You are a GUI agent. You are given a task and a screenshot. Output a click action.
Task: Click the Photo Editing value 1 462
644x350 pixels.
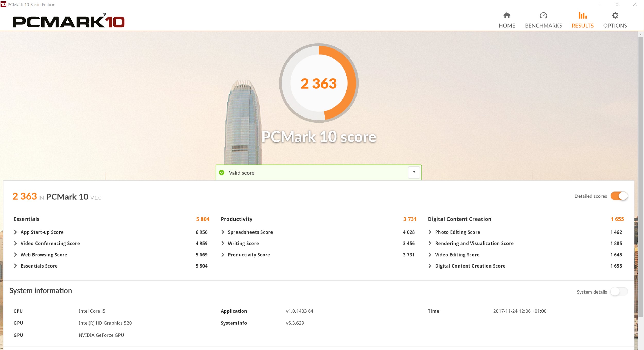tap(616, 232)
